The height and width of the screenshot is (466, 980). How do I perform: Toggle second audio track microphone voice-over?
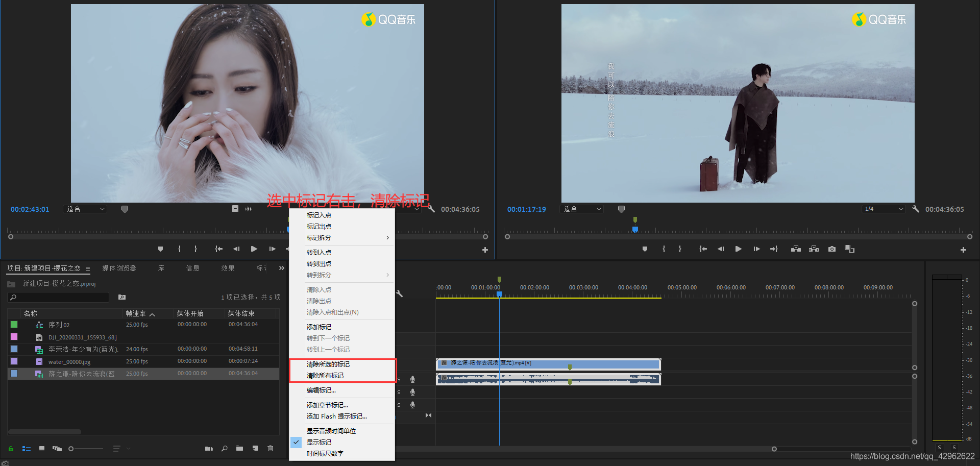[x=412, y=392]
